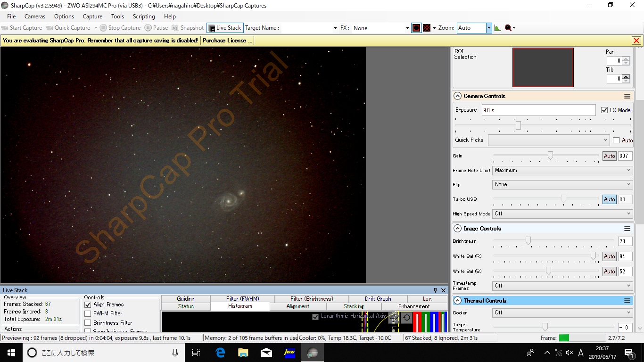Viewport: 644px width, 362px height.
Task: Open the Cooler dropdown
Action: click(x=562, y=313)
